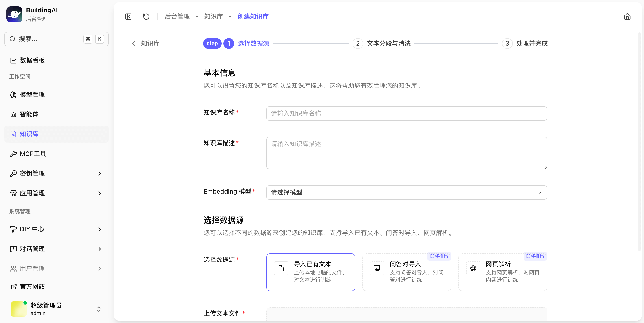Go to home via house icon

click(627, 17)
